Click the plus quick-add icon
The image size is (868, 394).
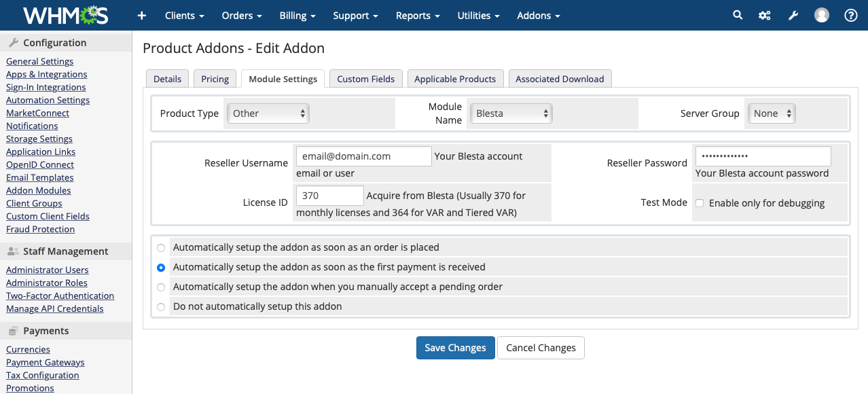pyautogui.click(x=141, y=16)
